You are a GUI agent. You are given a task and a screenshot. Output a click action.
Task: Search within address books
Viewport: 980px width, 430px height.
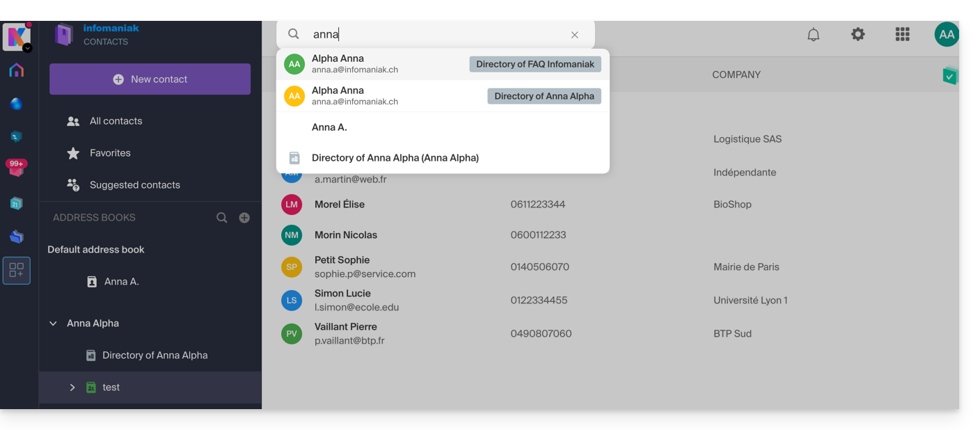221,218
